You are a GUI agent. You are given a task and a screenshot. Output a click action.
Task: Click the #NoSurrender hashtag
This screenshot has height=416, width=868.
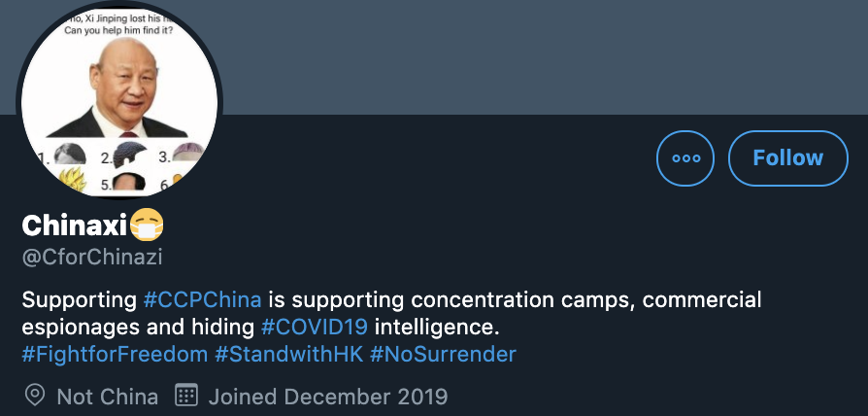443,354
